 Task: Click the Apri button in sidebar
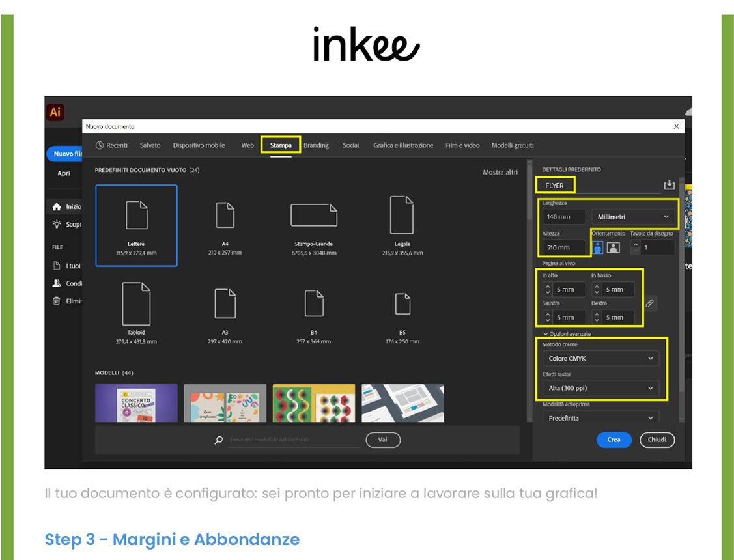coord(64,173)
